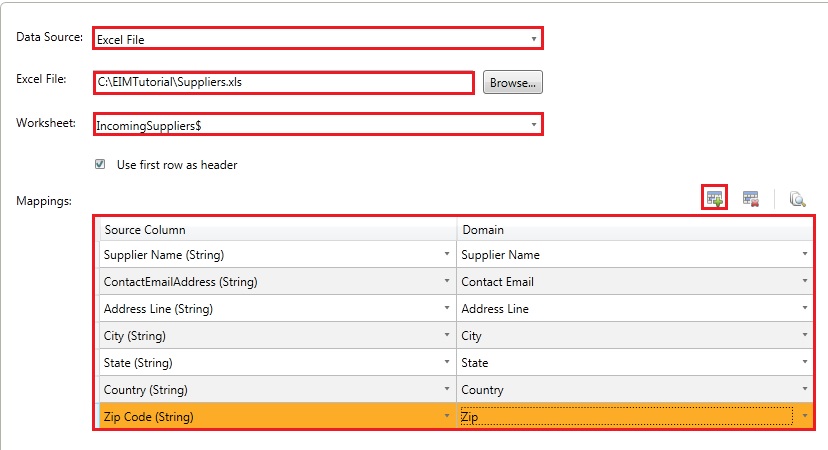Open the City domain dropdown

804,336
